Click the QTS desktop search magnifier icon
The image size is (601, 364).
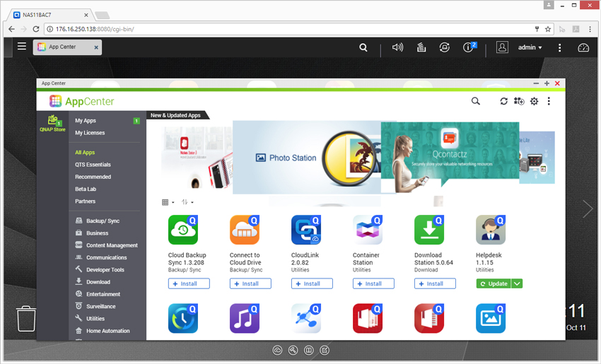coord(363,47)
